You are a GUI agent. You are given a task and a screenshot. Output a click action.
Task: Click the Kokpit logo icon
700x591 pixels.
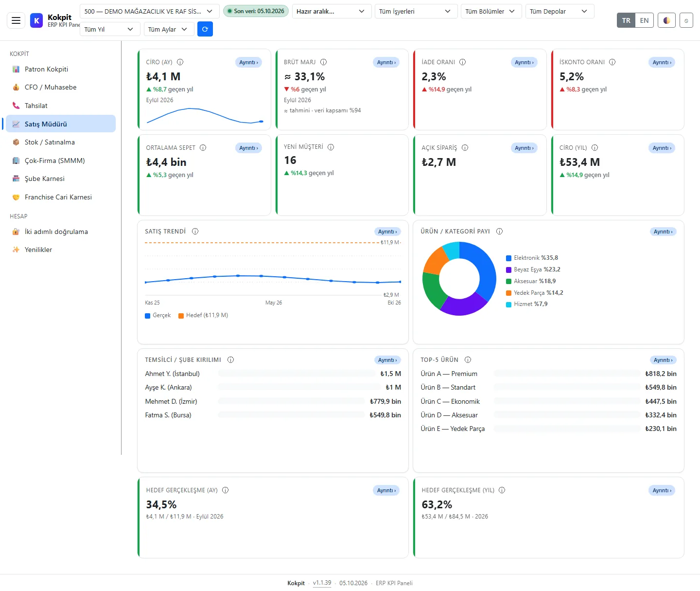click(x=36, y=20)
